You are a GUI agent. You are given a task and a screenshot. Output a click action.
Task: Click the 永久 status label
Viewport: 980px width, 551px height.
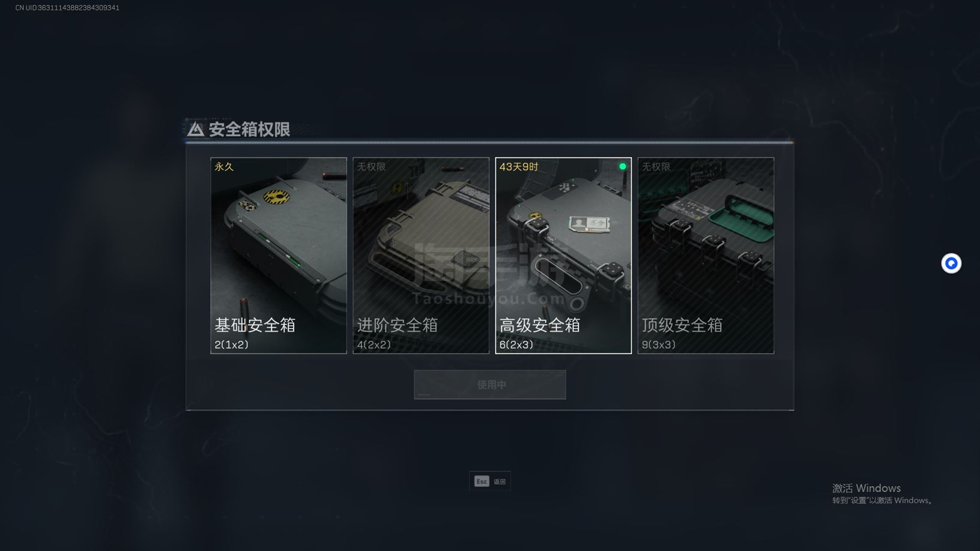tap(224, 167)
